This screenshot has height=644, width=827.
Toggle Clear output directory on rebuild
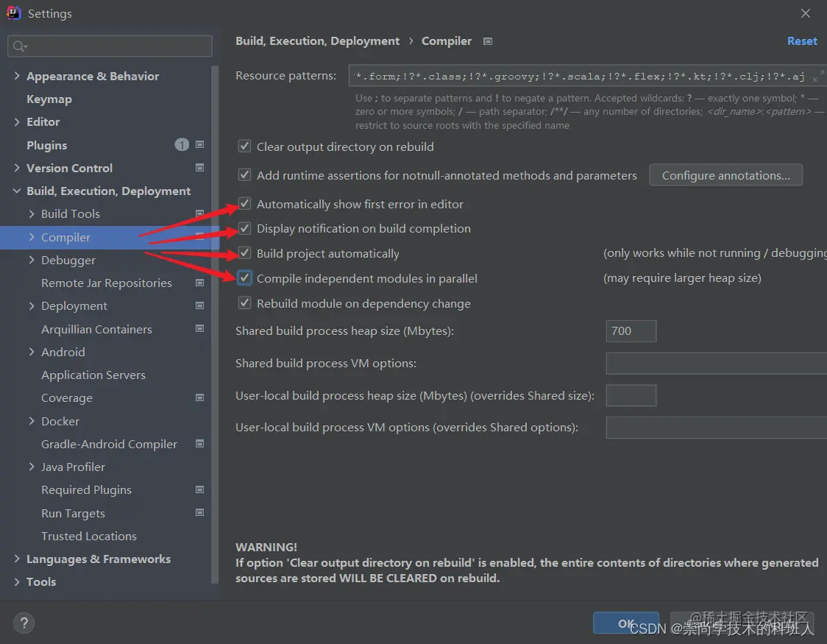(x=244, y=146)
